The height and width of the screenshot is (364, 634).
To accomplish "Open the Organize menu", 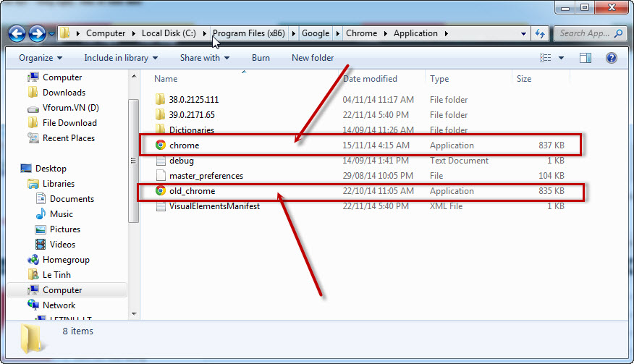I will 41,58.
